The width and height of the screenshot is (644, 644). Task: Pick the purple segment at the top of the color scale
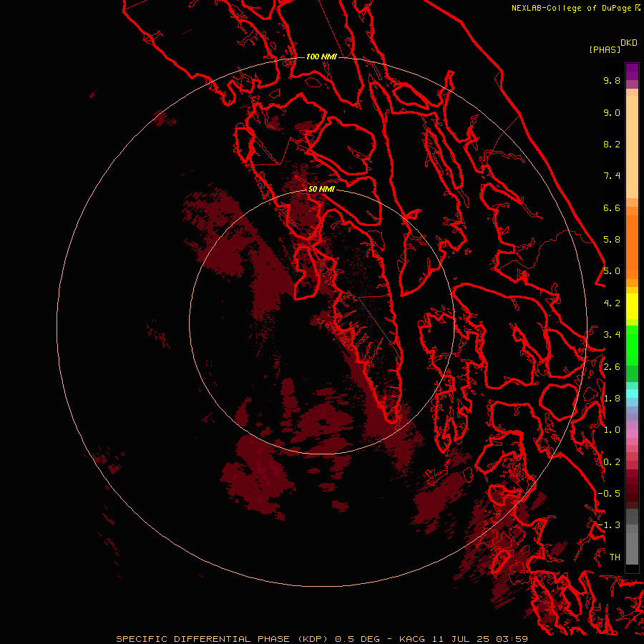click(632, 72)
